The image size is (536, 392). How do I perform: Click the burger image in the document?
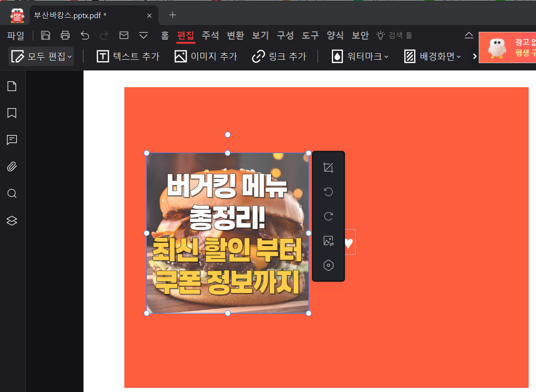pyautogui.click(x=228, y=233)
